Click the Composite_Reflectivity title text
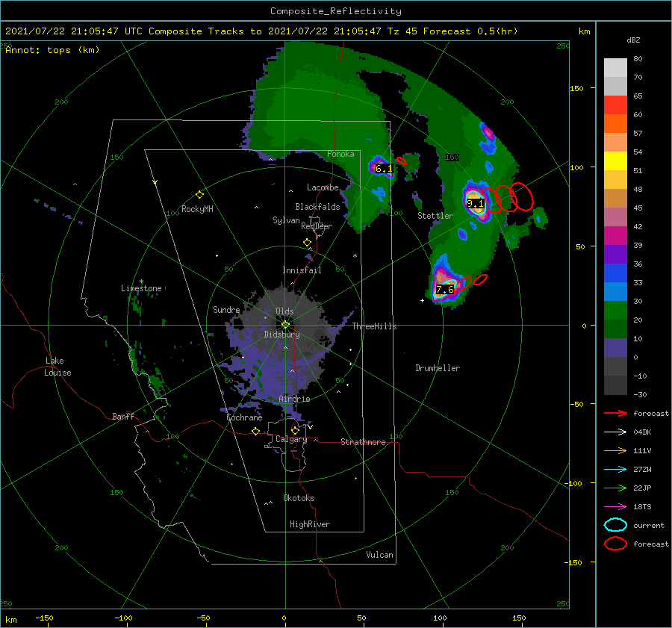Viewport: 672px width, 628px height. (336, 11)
